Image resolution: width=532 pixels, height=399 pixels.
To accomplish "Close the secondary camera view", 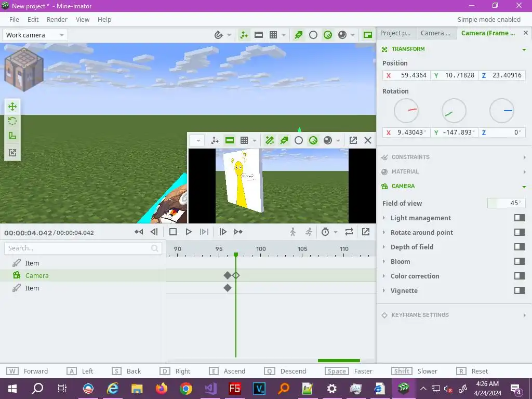I will pyautogui.click(x=368, y=140).
